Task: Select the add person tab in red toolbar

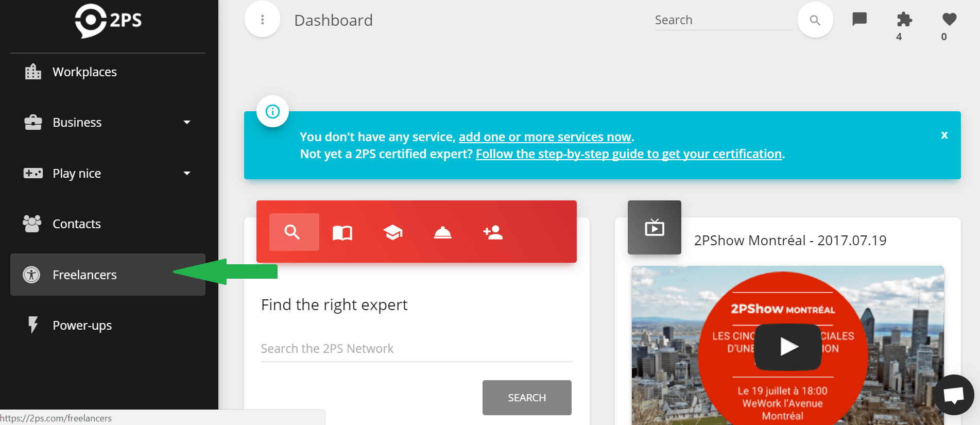Action: pyautogui.click(x=493, y=232)
